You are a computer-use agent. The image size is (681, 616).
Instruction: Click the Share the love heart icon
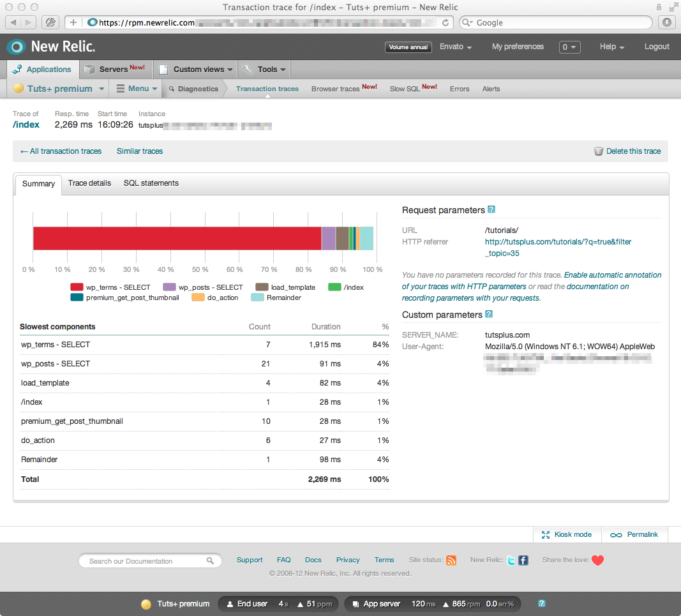(x=597, y=560)
